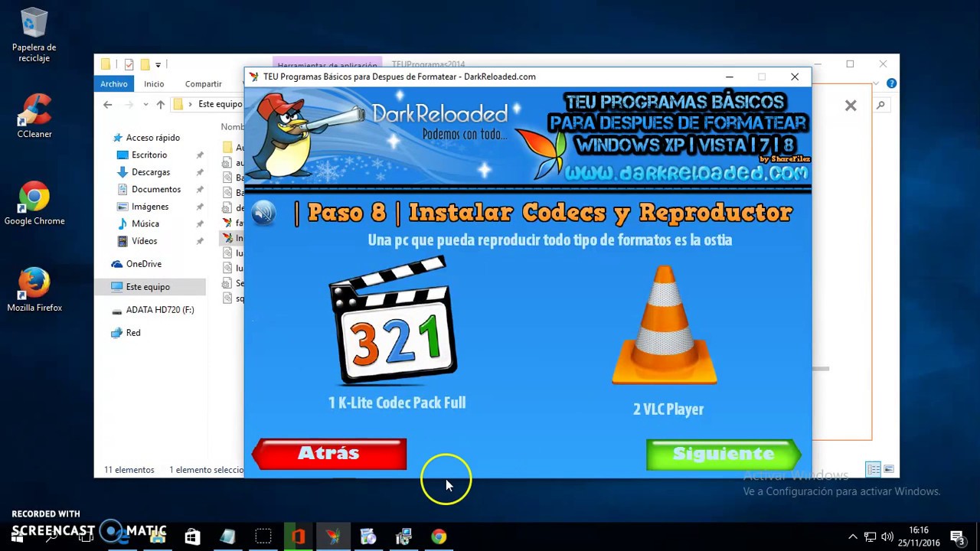Viewport: 980px width, 551px height.
Task: Open the snipping selection tool on taskbar
Action: [263, 536]
